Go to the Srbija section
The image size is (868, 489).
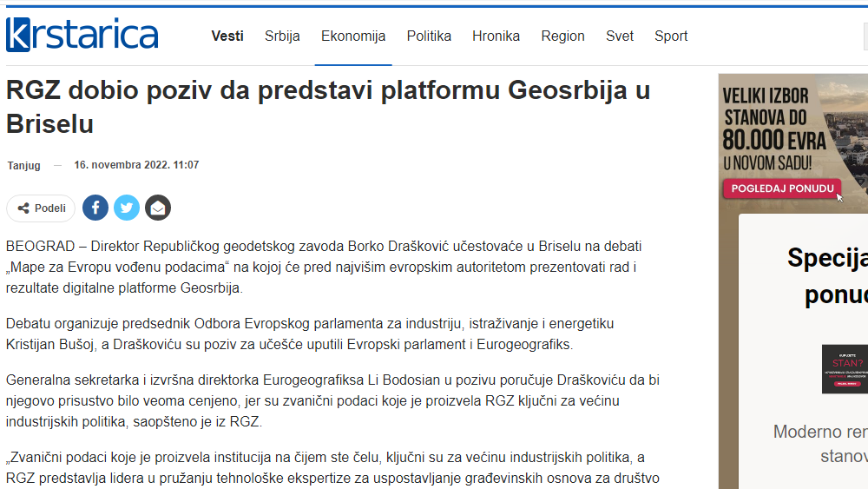[282, 36]
